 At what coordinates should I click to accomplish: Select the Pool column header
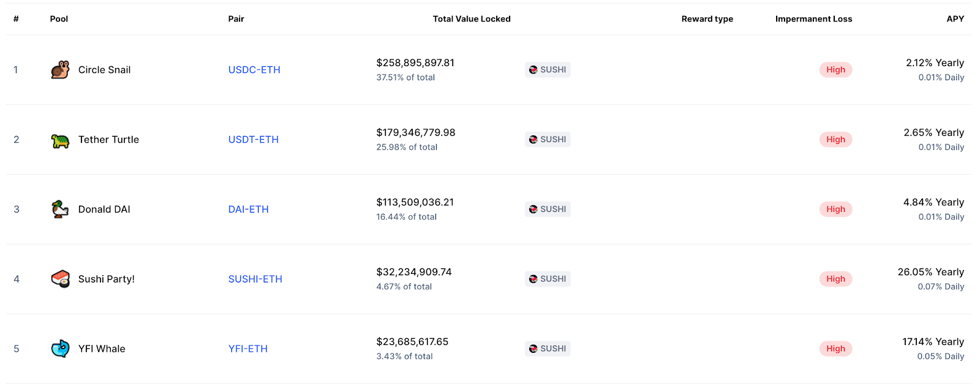[x=59, y=19]
